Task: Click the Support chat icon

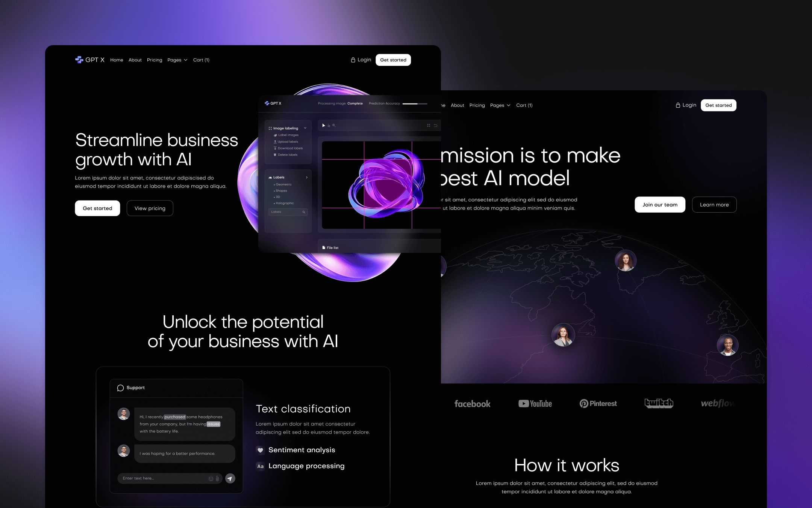Action: (x=120, y=387)
